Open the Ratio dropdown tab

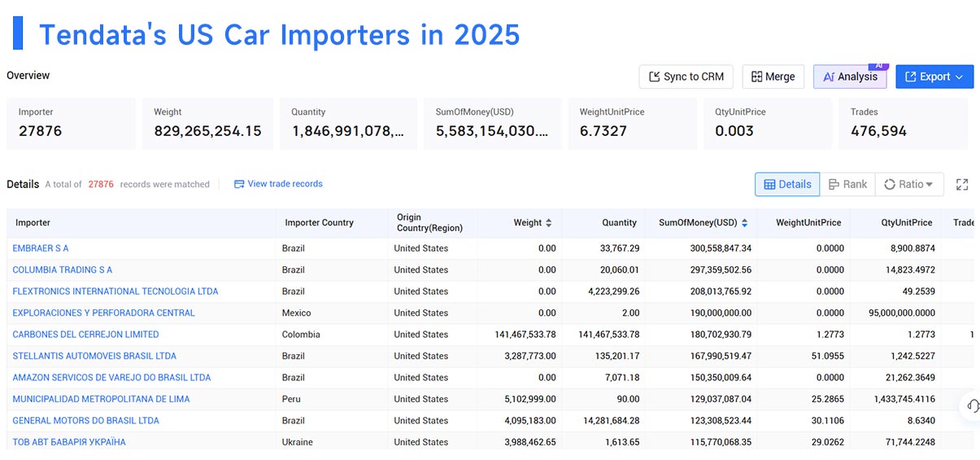[909, 184]
